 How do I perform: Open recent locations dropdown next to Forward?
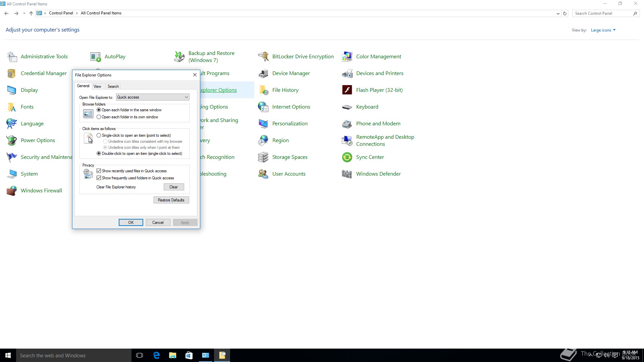click(x=24, y=13)
